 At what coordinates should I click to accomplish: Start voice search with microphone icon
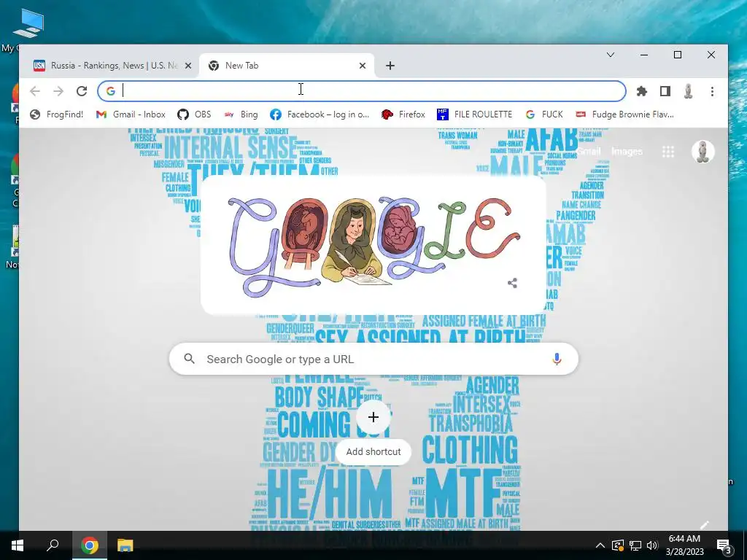(x=557, y=359)
